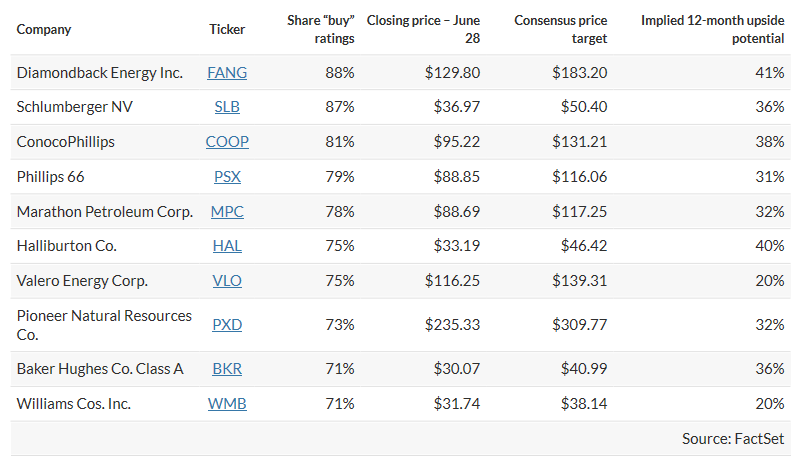Image resolution: width=804 pixels, height=460 pixels.
Task: Click the Implied 12-month upside potential header
Action: 713,29
